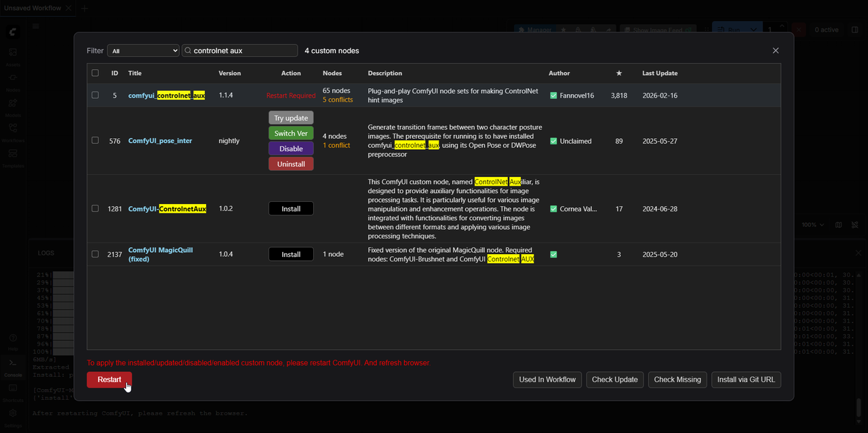Viewport: 868px width, 433px height.
Task: Sort table by ID column
Action: click(115, 73)
